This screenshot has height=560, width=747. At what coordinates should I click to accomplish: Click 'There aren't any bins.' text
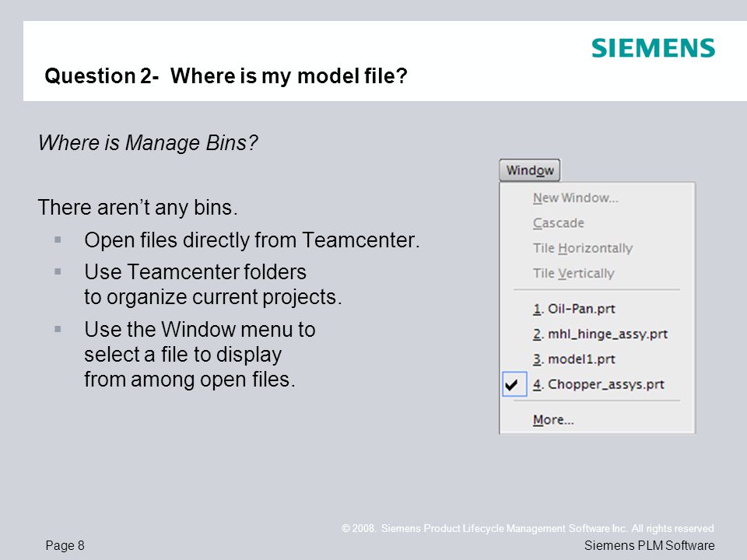coord(138,208)
